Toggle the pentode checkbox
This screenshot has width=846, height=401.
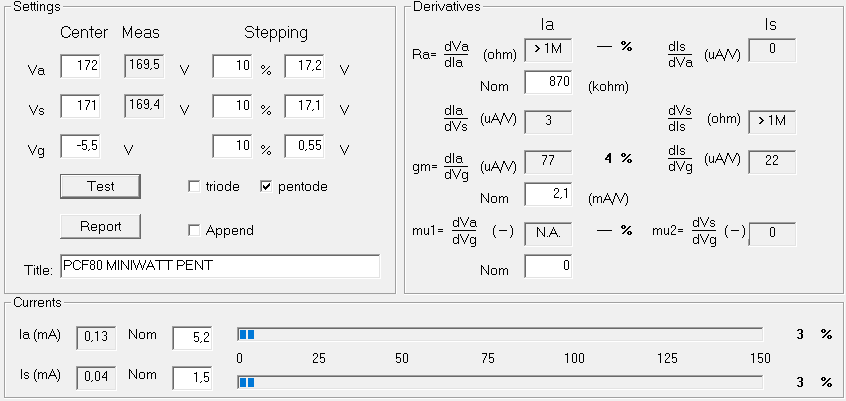[265, 187]
